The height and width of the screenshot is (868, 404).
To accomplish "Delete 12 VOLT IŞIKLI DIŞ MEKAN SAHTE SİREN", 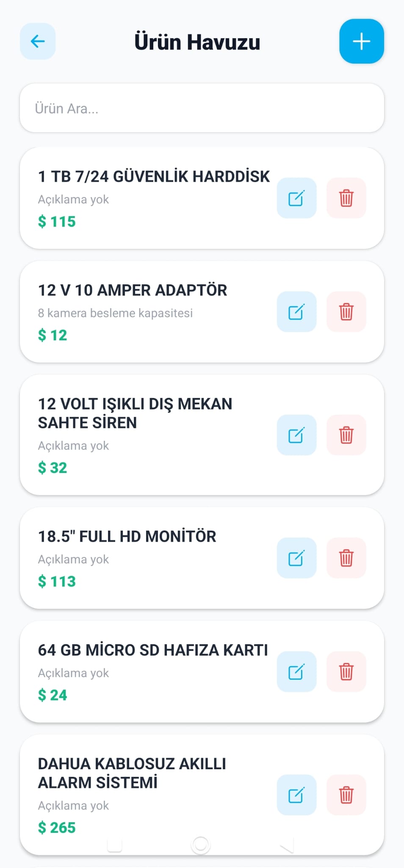I will pyautogui.click(x=346, y=435).
